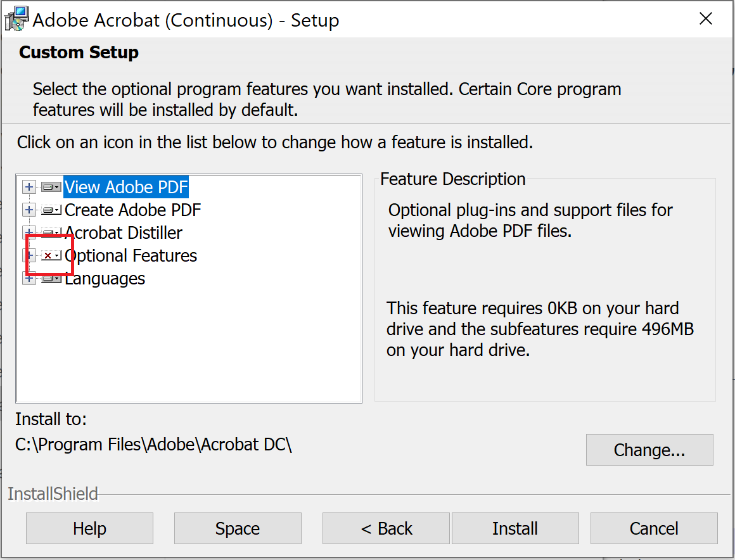
Task: Open the dropdown arrow beside Optional Features icon
Action: click(57, 255)
